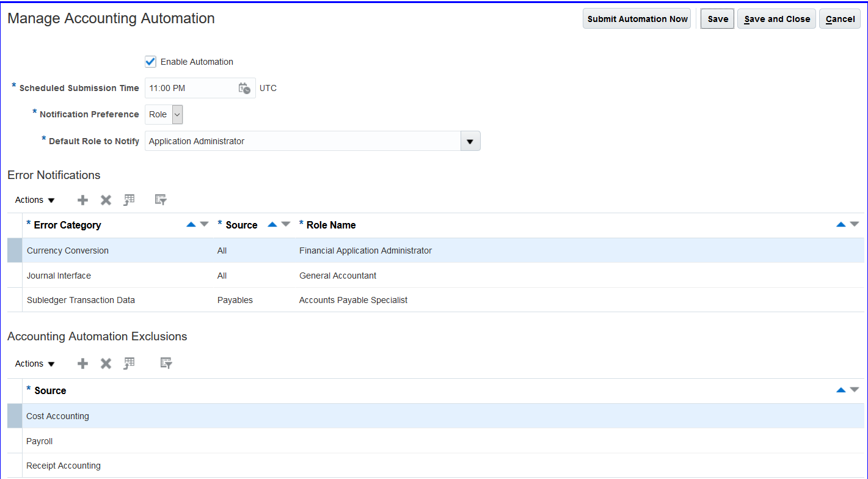This screenshot has height=479, width=868.
Task: Sort Error Category column ascending
Action: [x=191, y=224]
